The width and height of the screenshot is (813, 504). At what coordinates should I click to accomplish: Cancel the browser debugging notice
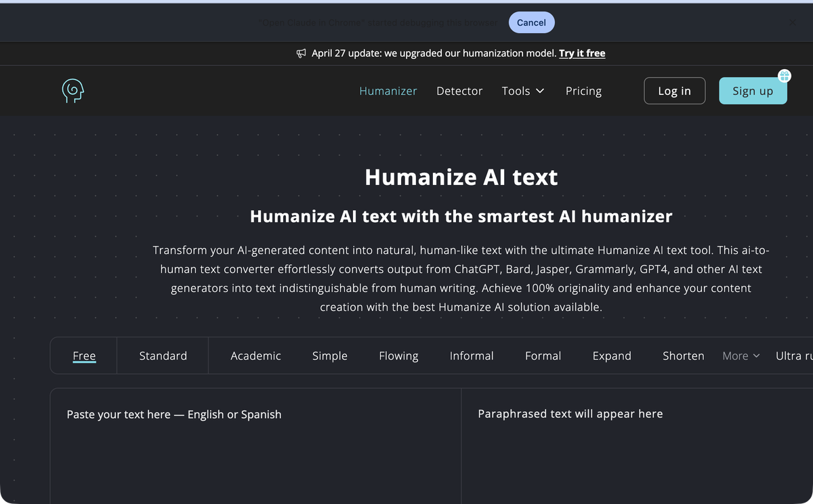531,22
